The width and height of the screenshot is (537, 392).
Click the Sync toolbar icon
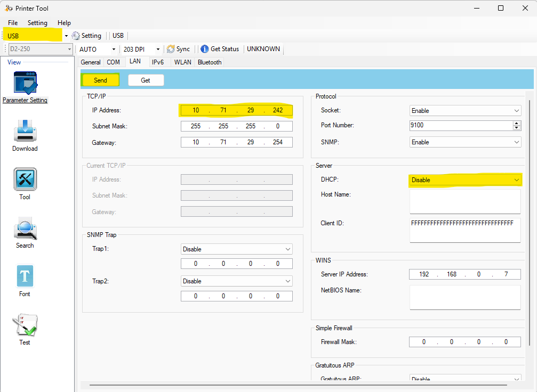tap(171, 49)
